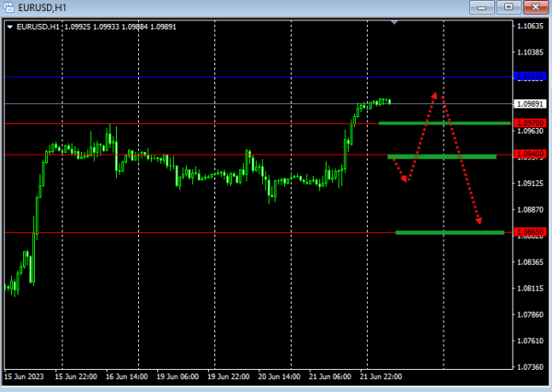This screenshot has width=552, height=392.
Task: Click the upward red arrowhead on forecast
Action: [x=434, y=96]
